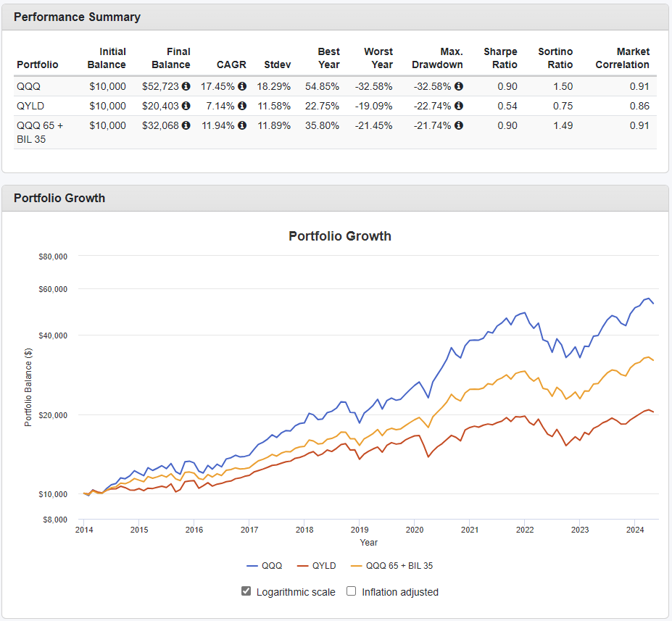Click the Sortino ratio value 1.49
The height and width of the screenshot is (621, 672).
pyautogui.click(x=563, y=125)
